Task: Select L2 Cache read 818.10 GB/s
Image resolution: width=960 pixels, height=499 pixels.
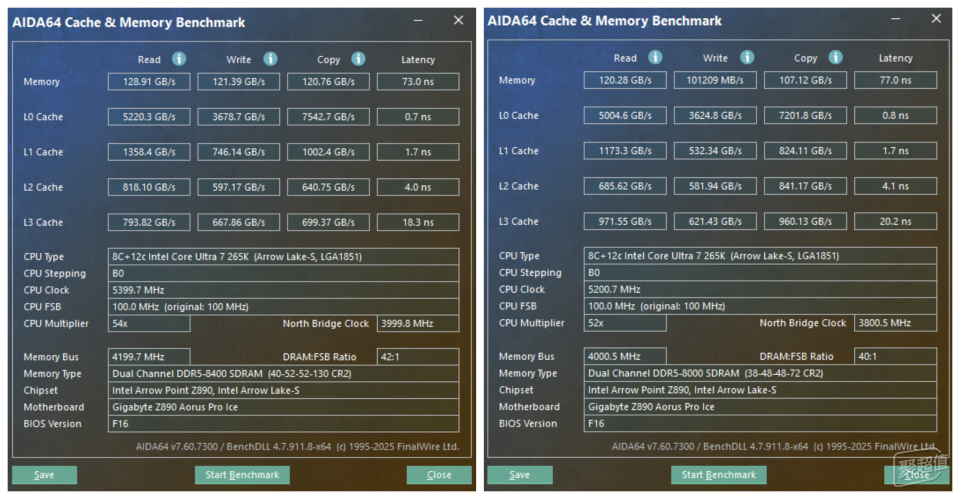Action: pyautogui.click(x=149, y=187)
